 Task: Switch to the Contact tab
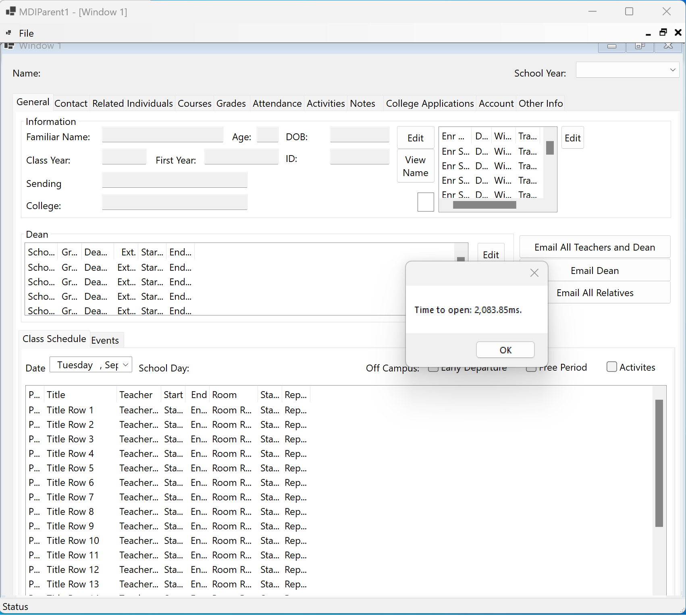click(71, 104)
